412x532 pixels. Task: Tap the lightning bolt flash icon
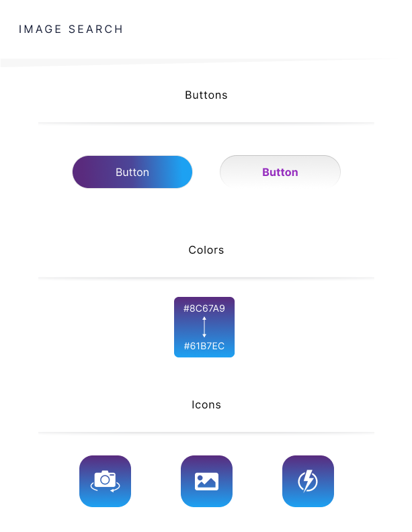tap(308, 481)
